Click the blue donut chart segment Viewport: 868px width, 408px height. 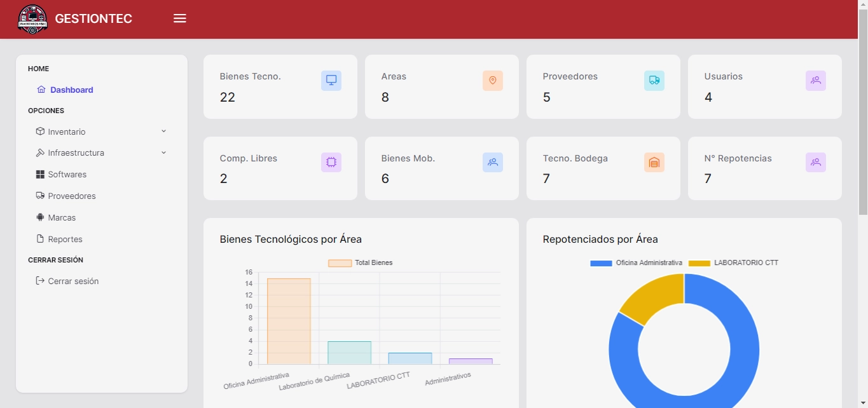coord(744,356)
